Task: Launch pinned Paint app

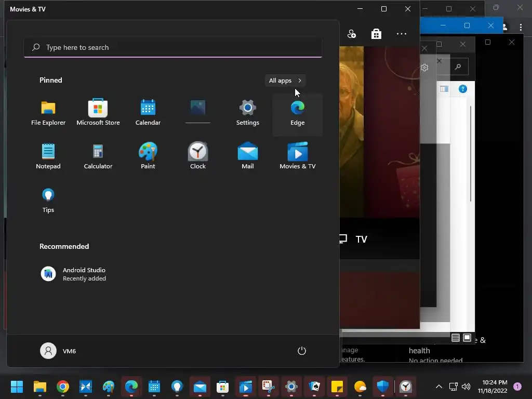Action: pyautogui.click(x=148, y=157)
